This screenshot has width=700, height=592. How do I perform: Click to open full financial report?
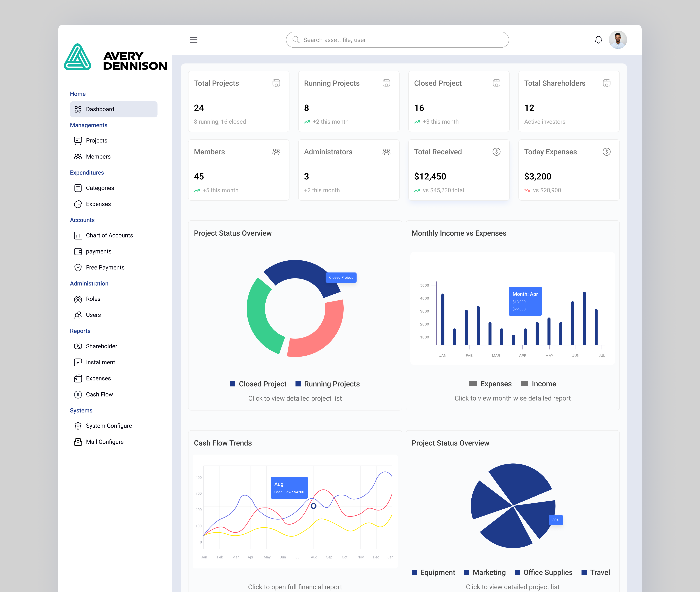[294, 587]
